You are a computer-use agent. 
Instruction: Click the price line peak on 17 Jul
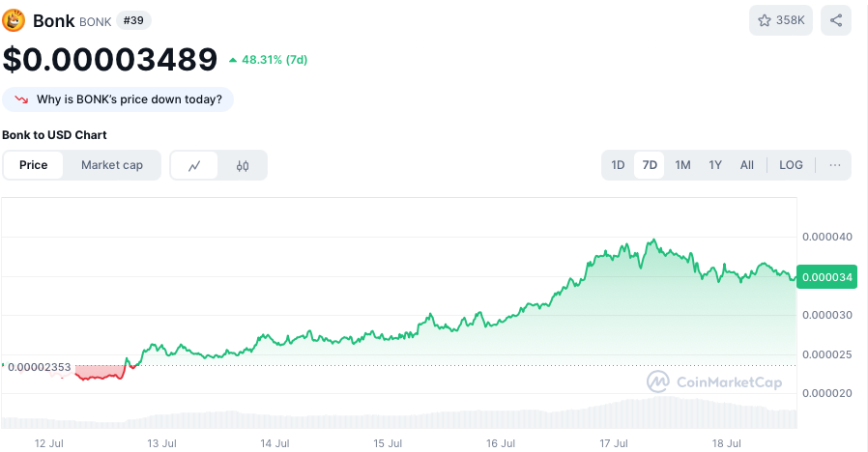(x=654, y=240)
